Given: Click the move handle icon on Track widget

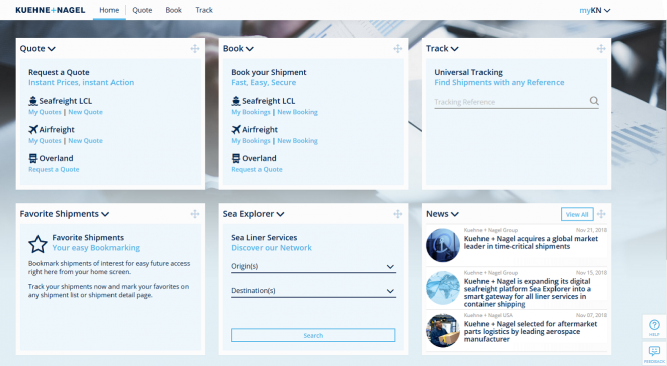Looking at the screenshot, I should point(601,49).
